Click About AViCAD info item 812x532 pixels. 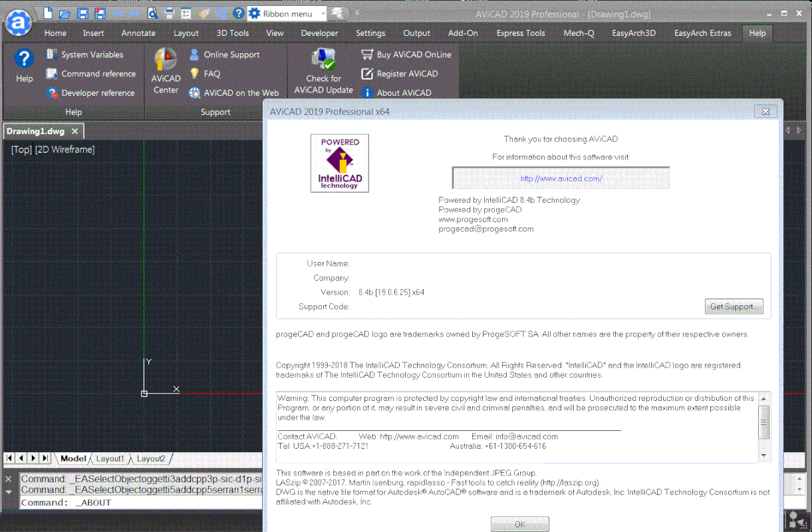(x=396, y=93)
